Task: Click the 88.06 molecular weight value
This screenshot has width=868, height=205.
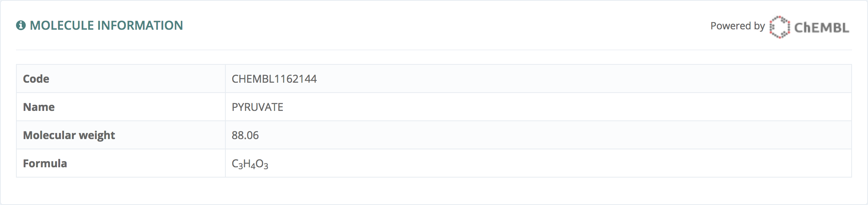Action: (x=245, y=135)
